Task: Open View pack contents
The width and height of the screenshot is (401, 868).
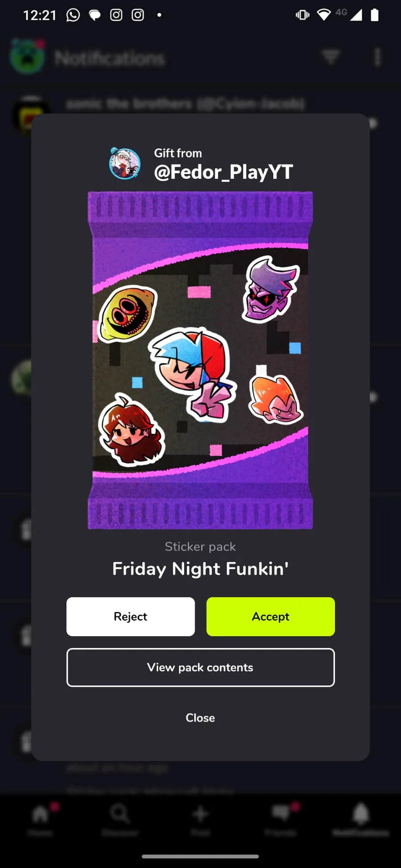Action: [x=200, y=667]
